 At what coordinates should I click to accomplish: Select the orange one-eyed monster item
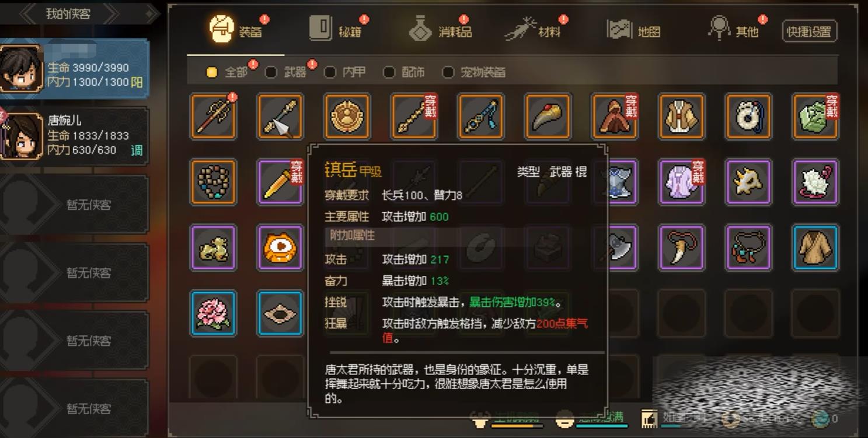[280, 247]
